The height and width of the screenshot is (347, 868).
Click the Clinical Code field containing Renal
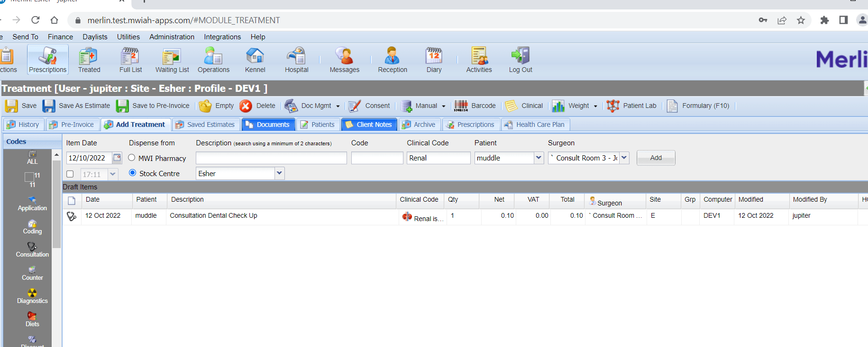[x=439, y=158]
